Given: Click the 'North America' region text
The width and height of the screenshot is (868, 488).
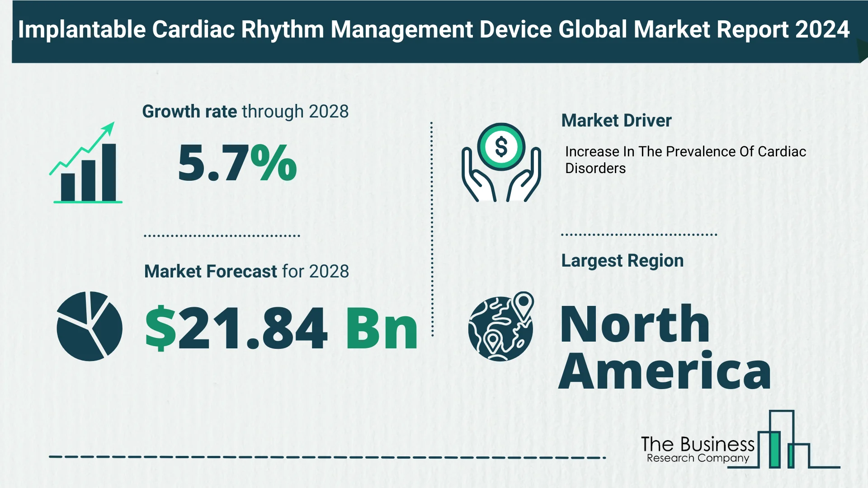Looking at the screenshot, I should click(665, 347).
